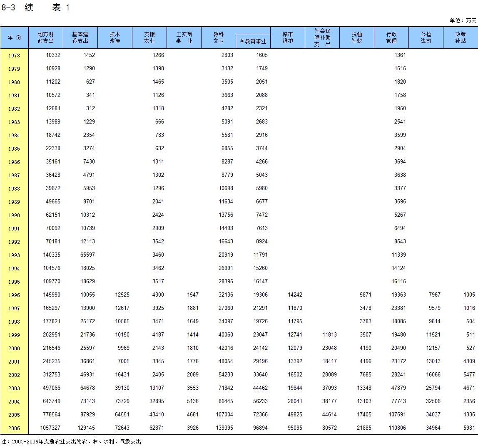Screen dimensions: 478x448
Task: Click the #教育事业 sub-column header
Action: 253,41
